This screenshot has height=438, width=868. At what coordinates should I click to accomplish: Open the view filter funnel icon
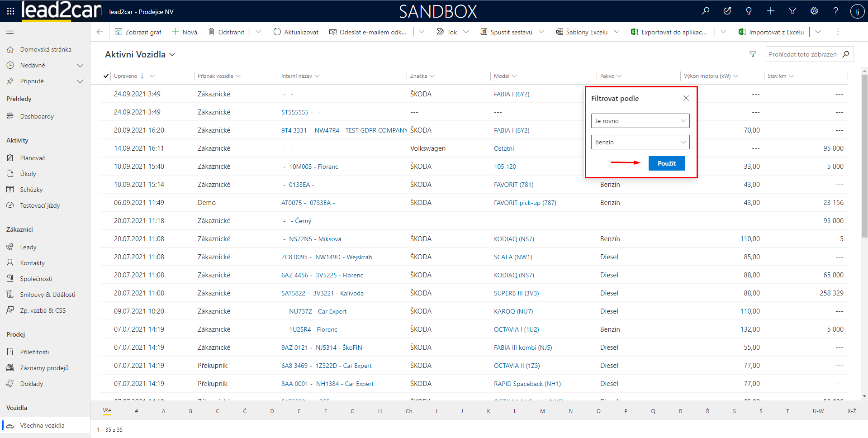(753, 54)
